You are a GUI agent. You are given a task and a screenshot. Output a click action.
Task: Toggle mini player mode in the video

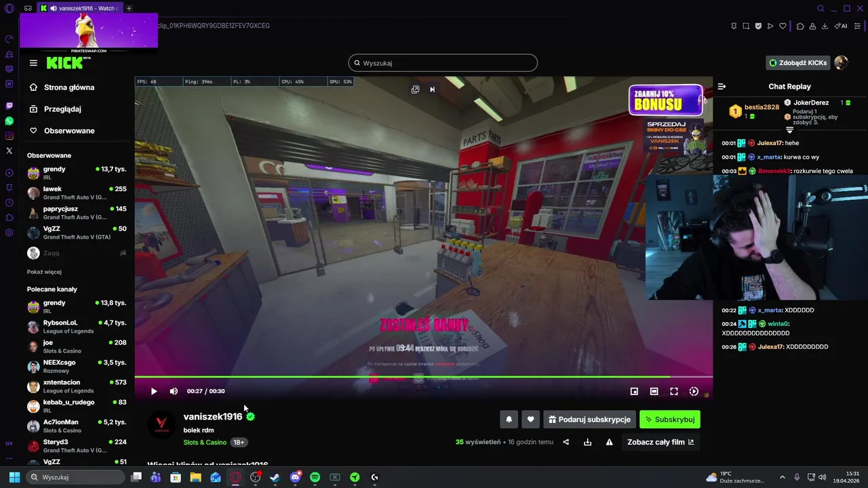click(634, 391)
